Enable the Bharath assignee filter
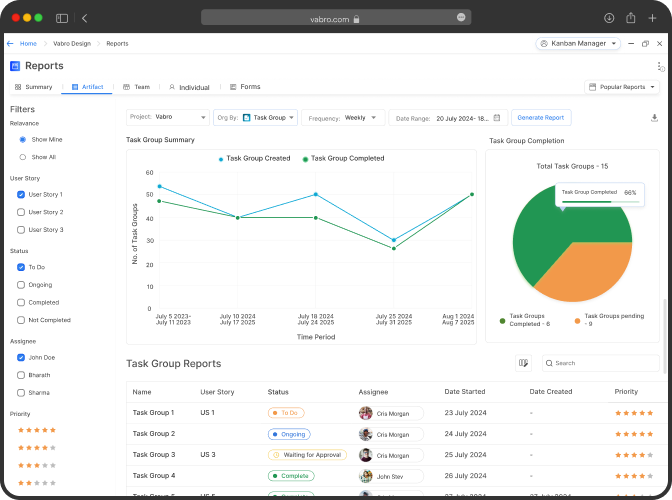Viewport: 672px width, 500px height. tap(22, 375)
